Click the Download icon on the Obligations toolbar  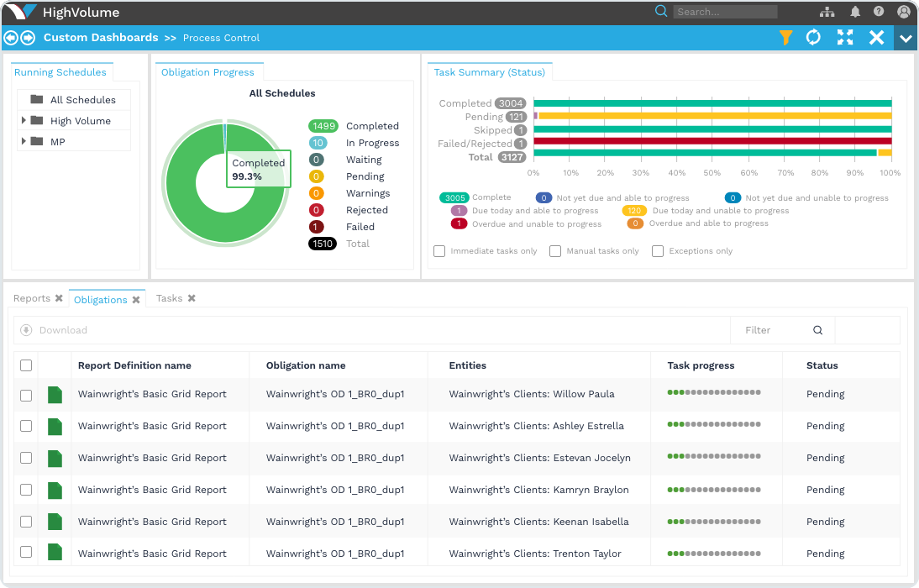click(28, 329)
